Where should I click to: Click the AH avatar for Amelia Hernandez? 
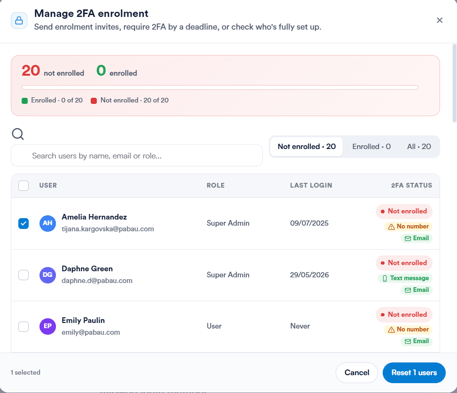(x=48, y=223)
